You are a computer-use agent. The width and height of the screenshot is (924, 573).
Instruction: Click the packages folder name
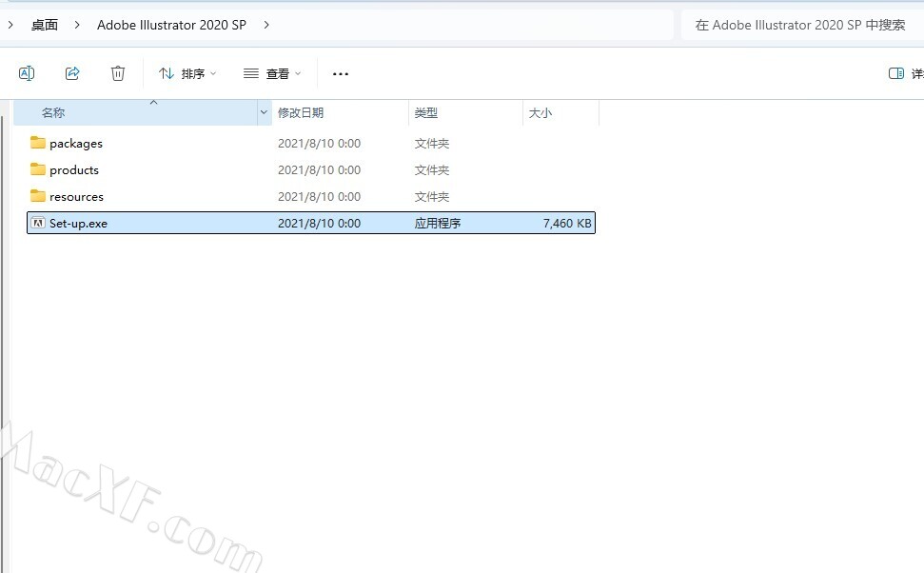(x=76, y=144)
